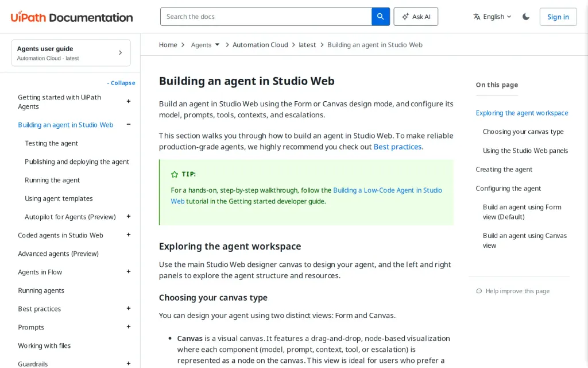Open Working with files page
Viewport: 588px width, 368px height.
click(44, 346)
